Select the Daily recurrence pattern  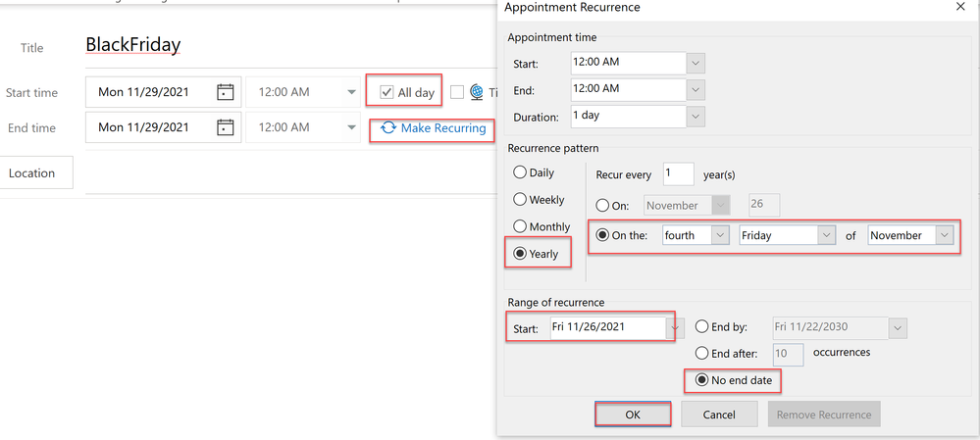pos(521,172)
